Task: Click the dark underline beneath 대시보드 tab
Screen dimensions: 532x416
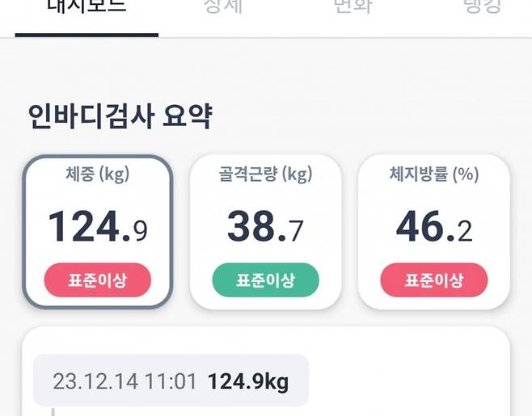Action: click(x=87, y=35)
